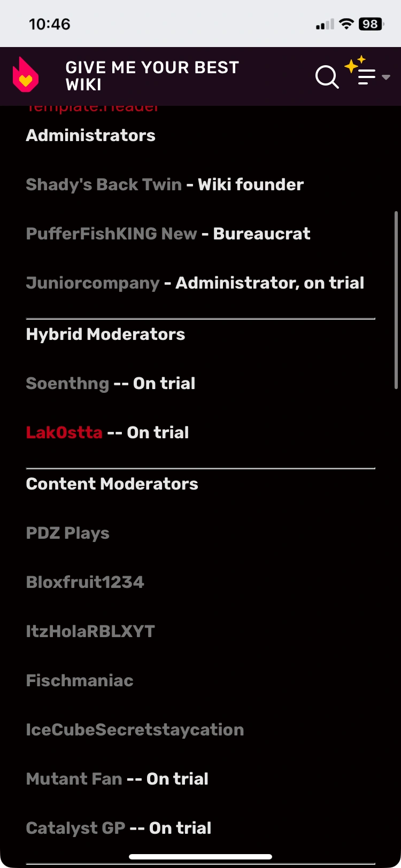Open ItzHolaRBLXYT user link
Viewport: 401px width, 868px height.
pos(90,631)
